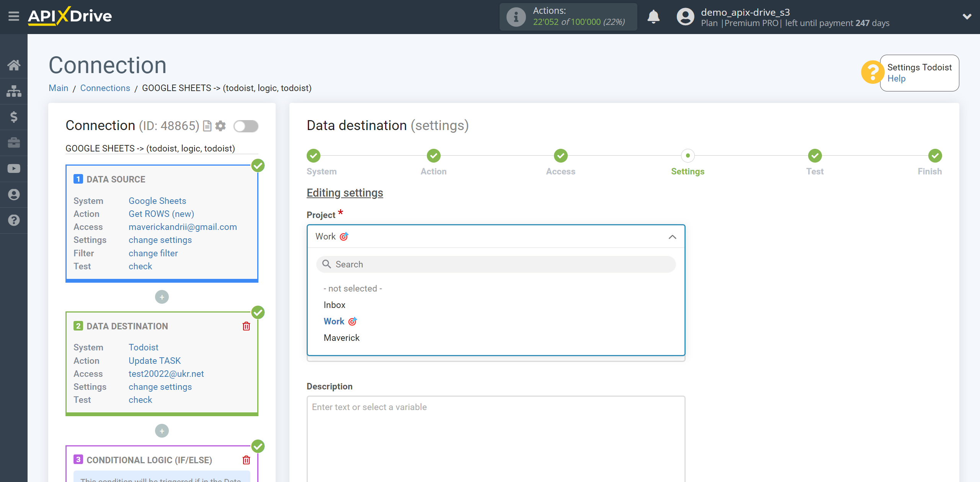Go to Access step
Screen dimensions: 980x482
tap(560, 156)
